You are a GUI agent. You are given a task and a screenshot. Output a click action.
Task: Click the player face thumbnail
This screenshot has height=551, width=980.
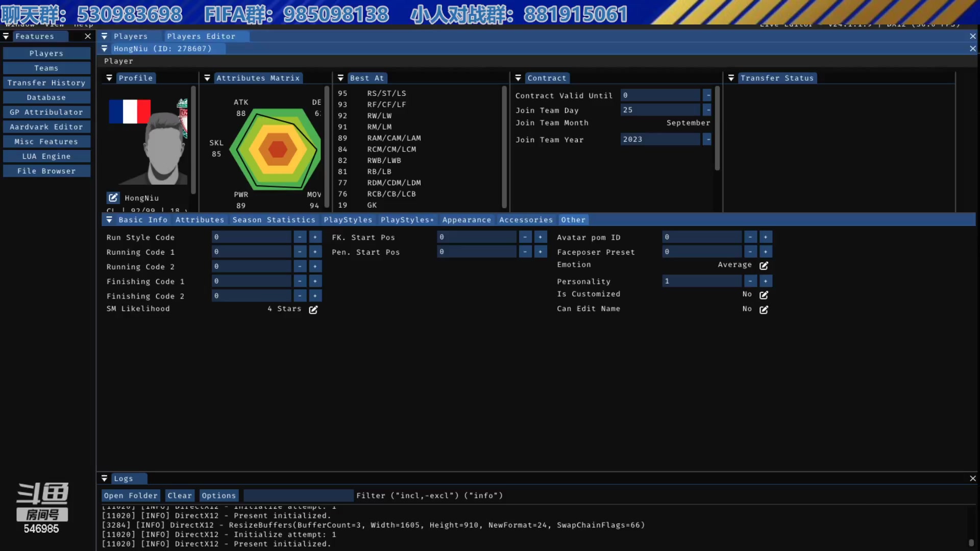[163, 148]
